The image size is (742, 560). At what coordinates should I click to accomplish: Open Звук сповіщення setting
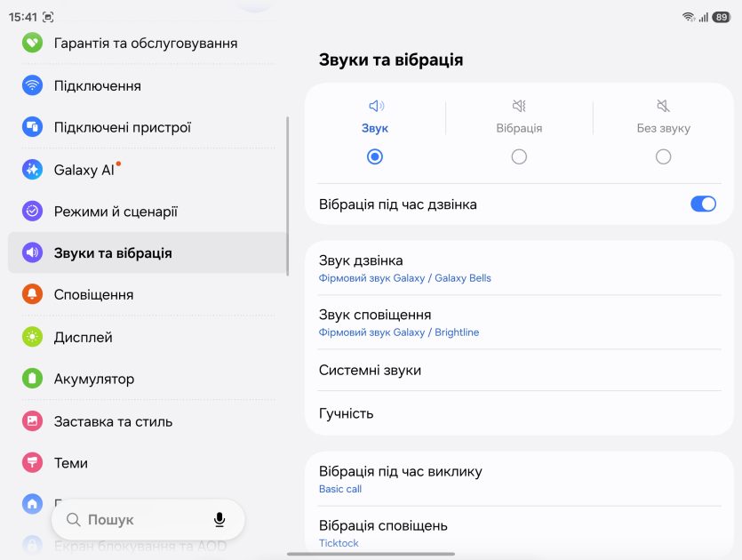(519, 323)
